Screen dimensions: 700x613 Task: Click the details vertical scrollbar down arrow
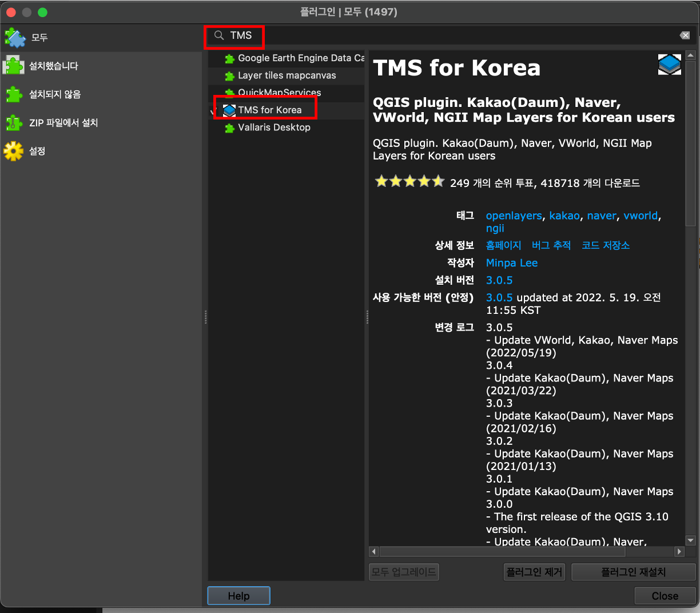point(690,540)
